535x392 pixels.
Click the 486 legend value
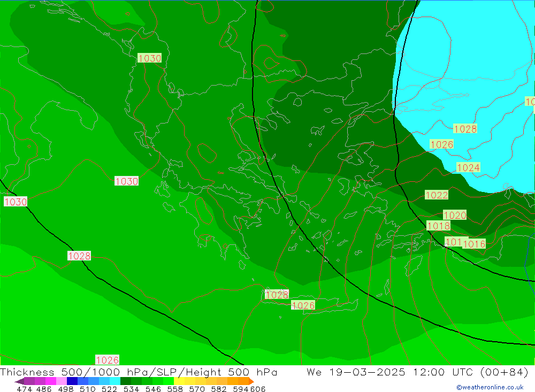coord(44,389)
